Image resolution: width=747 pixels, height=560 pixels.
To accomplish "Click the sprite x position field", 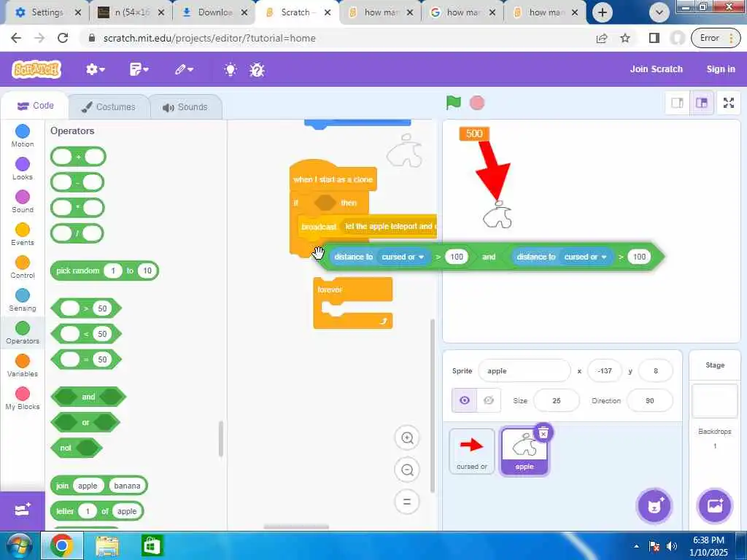I will pos(605,370).
